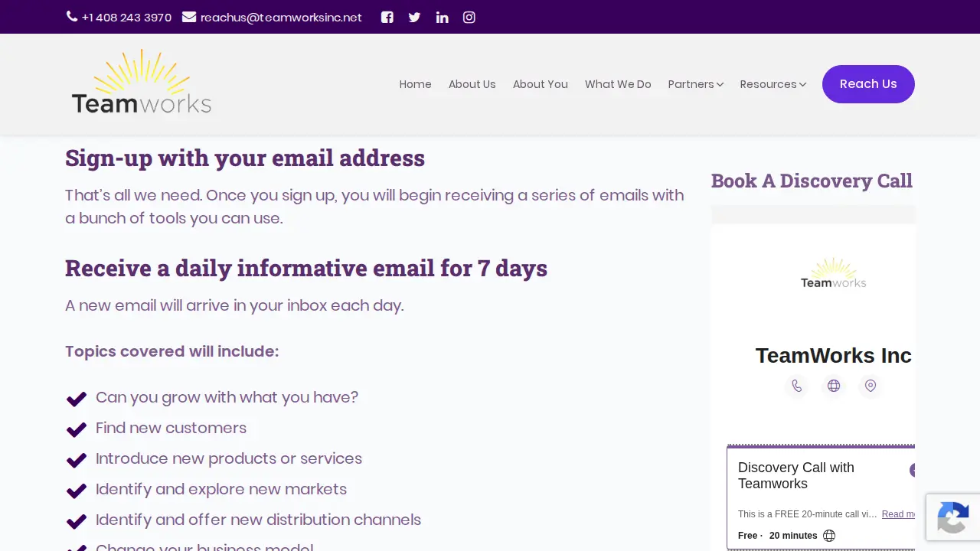Go to the Home page
Screen dimensions: 980x551
tap(415, 84)
